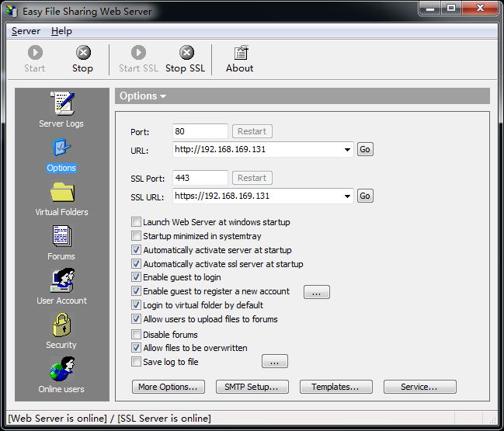Viewport: 504px width, 431px height.
Task: Maximize the Easy File Sharing window
Action: click(450, 9)
